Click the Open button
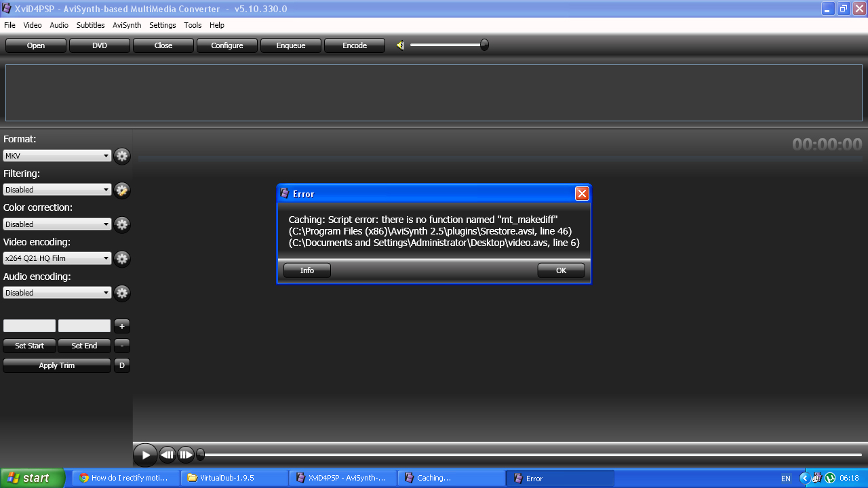The height and width of the screenshot is (488, 868). (x=36, y=45)
